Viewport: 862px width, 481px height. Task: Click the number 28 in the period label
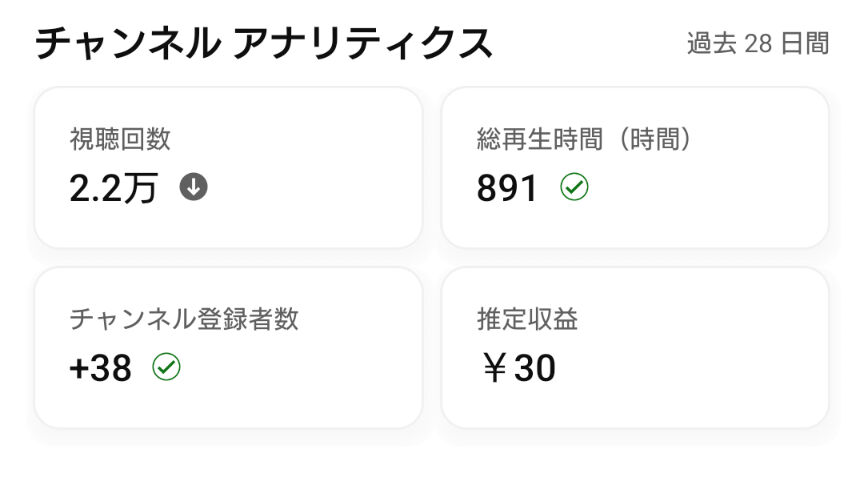point(758,44)
